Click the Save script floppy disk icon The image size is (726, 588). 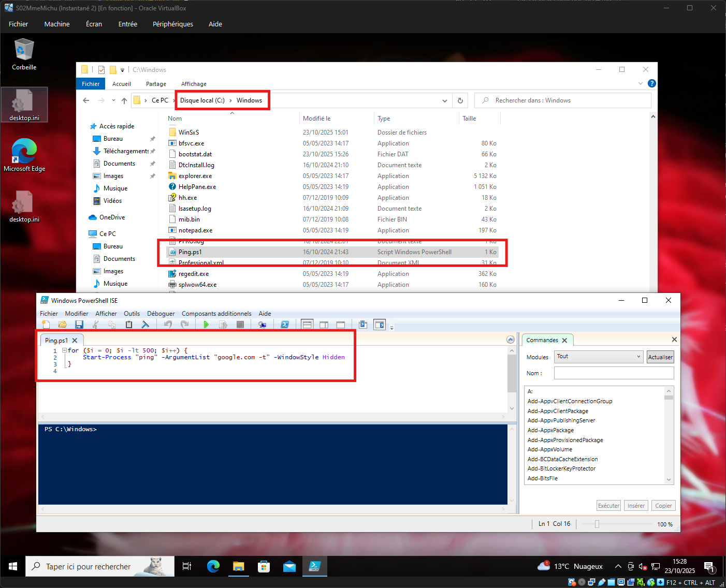click(79, 325)
